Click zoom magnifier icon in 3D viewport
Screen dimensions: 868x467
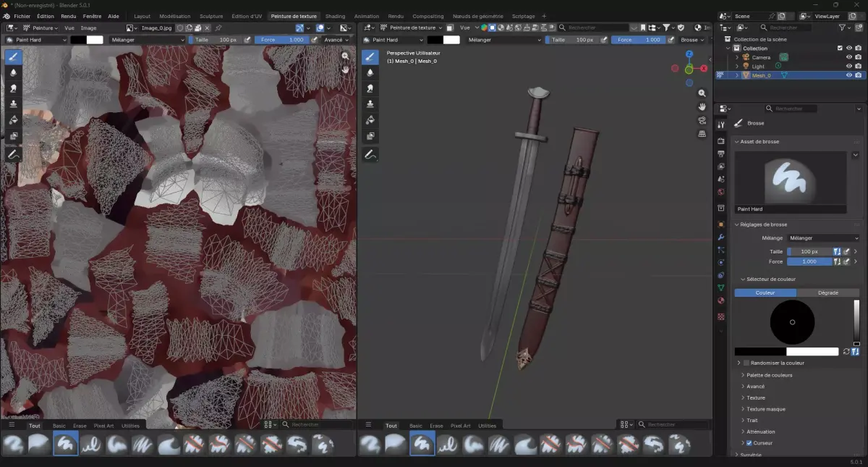[x=702, y=93]
